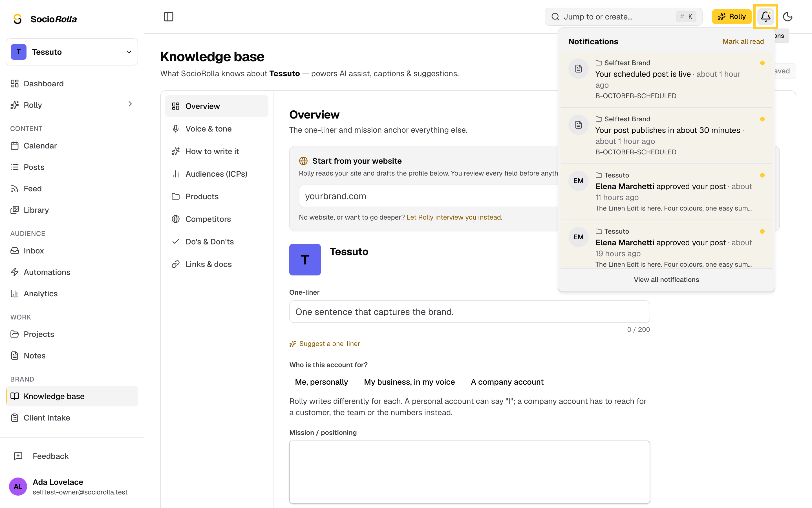Select the Me, personally option
812x508 pixels.
click(x=321, y=382)
